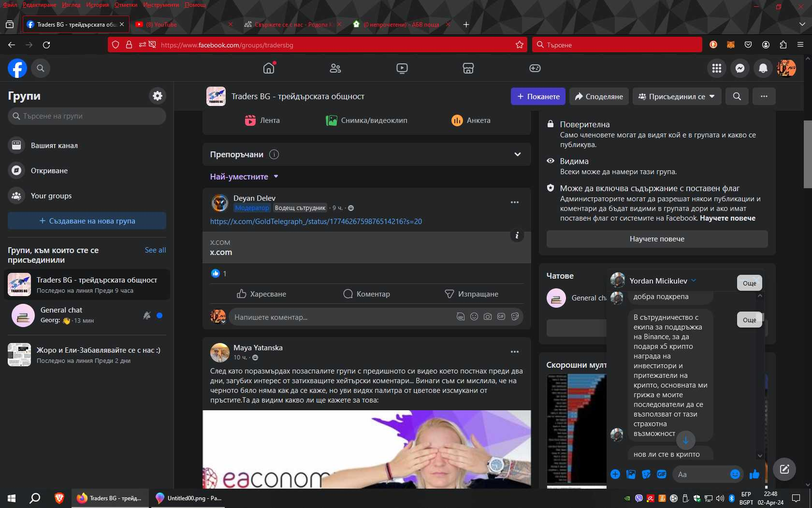Focus Търсене на групи search field
The image size is (812, 508).
point(87,116)
